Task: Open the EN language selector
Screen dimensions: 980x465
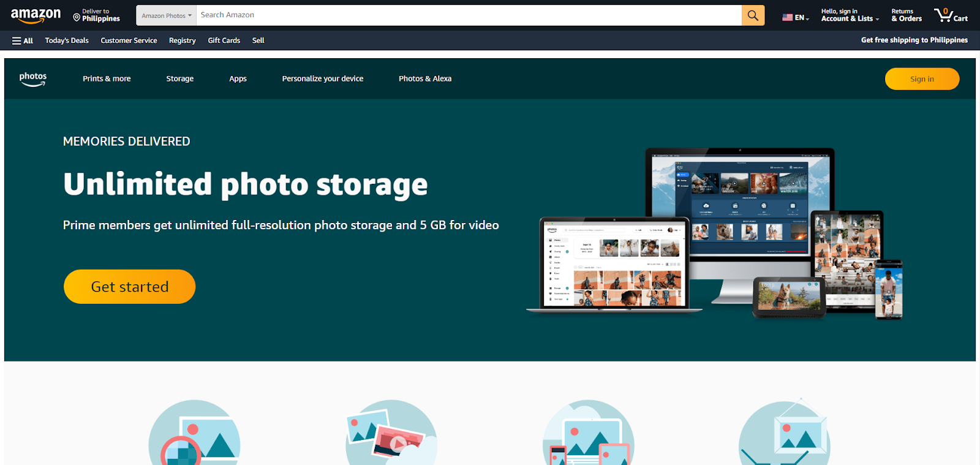Action: point(796,17)
